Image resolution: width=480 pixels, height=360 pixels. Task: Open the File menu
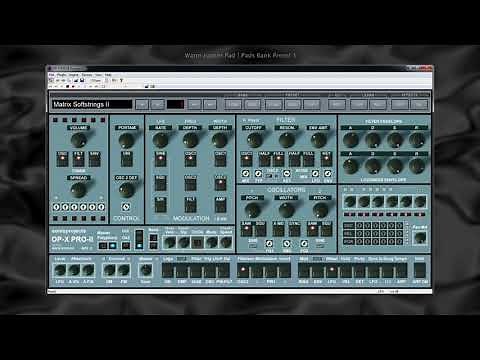(x=51, y=75)
